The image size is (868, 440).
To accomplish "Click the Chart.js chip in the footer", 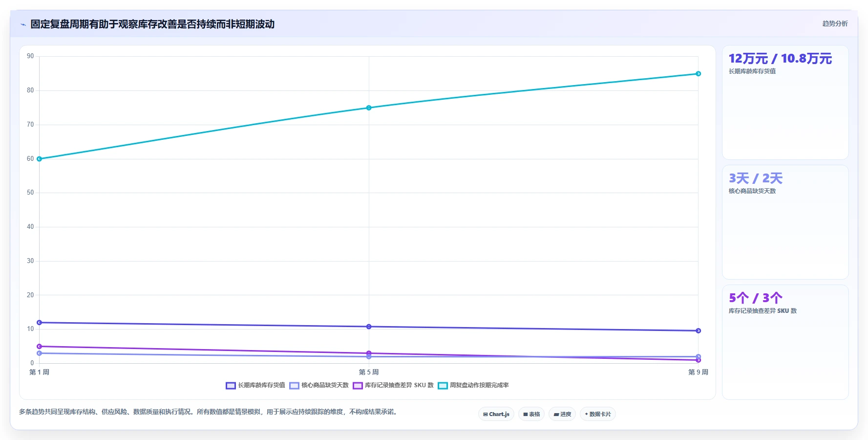I will click(x=496, y=414).
